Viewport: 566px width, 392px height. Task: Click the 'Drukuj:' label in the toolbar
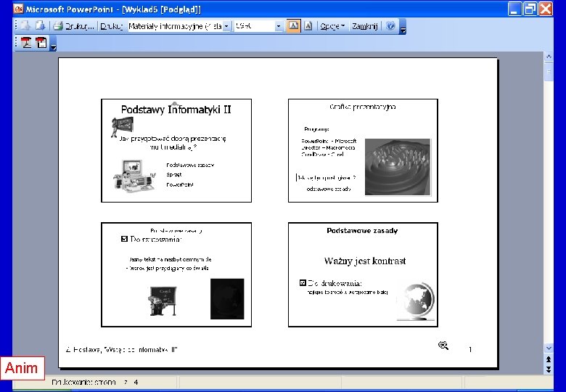point(111,26)
